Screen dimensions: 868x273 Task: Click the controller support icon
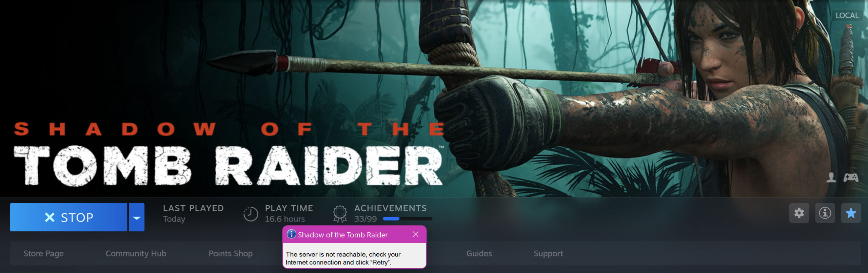click(x=851, y=177)
